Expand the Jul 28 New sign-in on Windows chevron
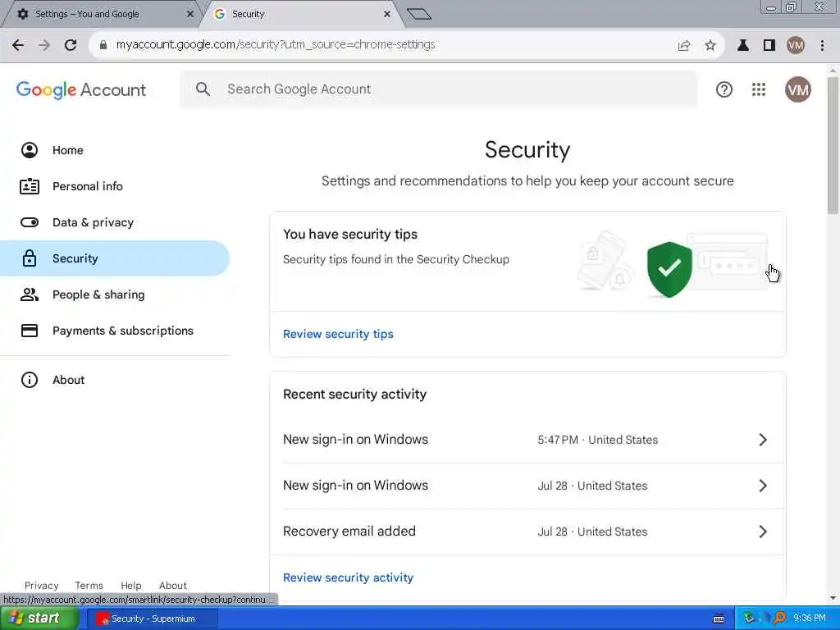840x630 pixels. [763, 486]
